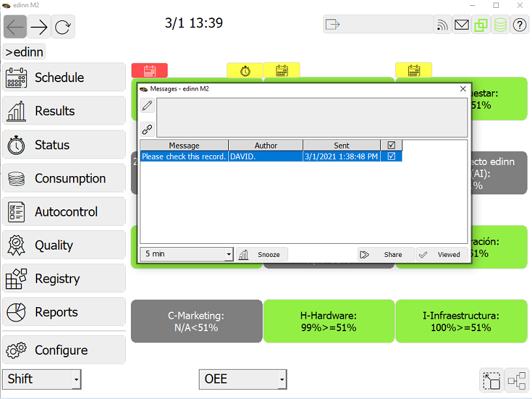Open the Schedule menu
This screenshot has height=399, width=532.
(64, 78)
